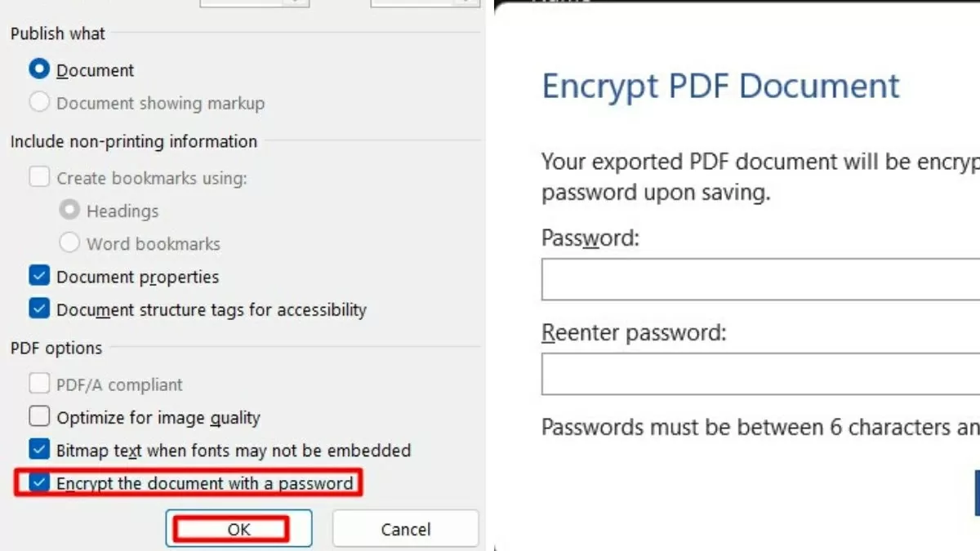Screen dimensions: 980x551
Task: Enable Create bookmarks using checkbox
Action: (x=39, y=177)
